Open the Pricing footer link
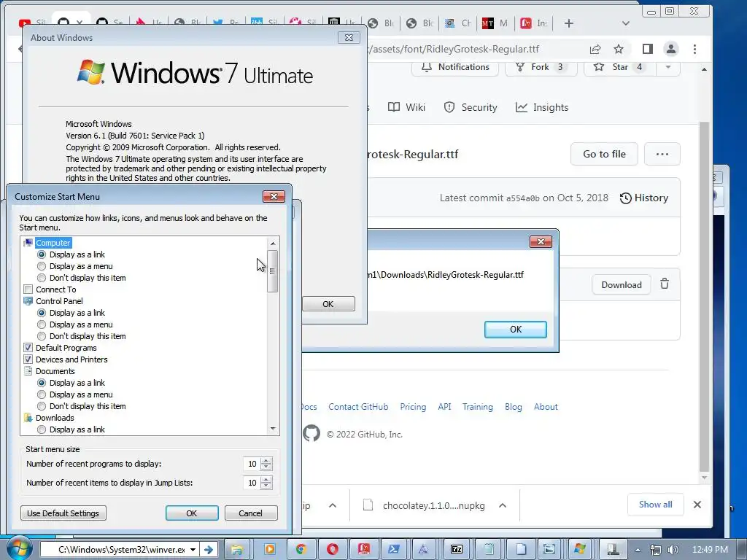The height and width of the screenshot is (560, 747). [413, 407]
